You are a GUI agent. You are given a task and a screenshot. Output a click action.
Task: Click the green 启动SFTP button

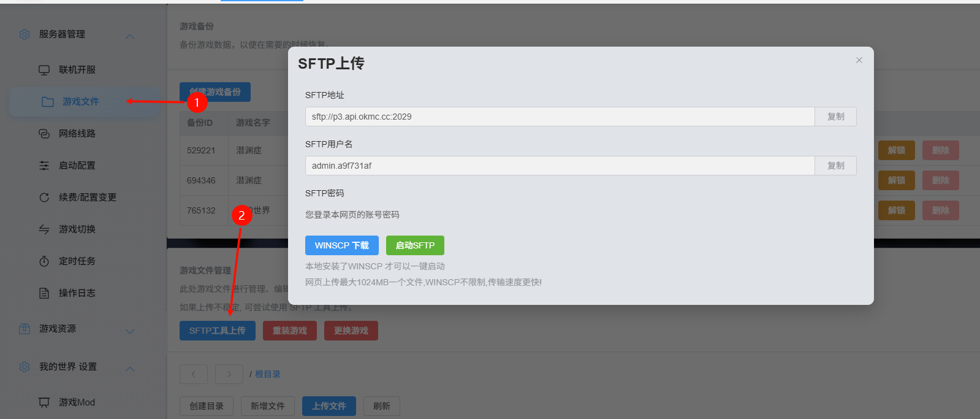[415, 245]
